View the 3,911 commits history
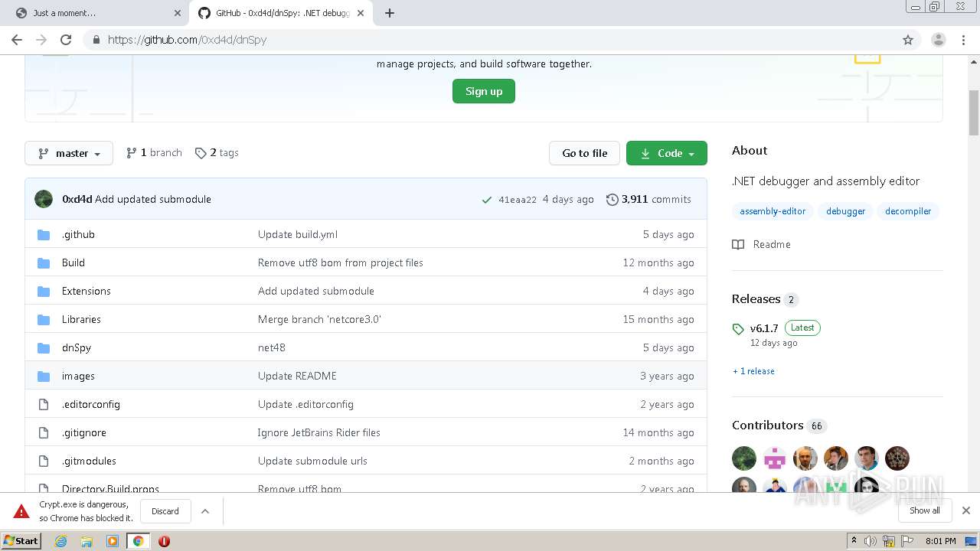This screenshot has width=980, height=551. 648,199
